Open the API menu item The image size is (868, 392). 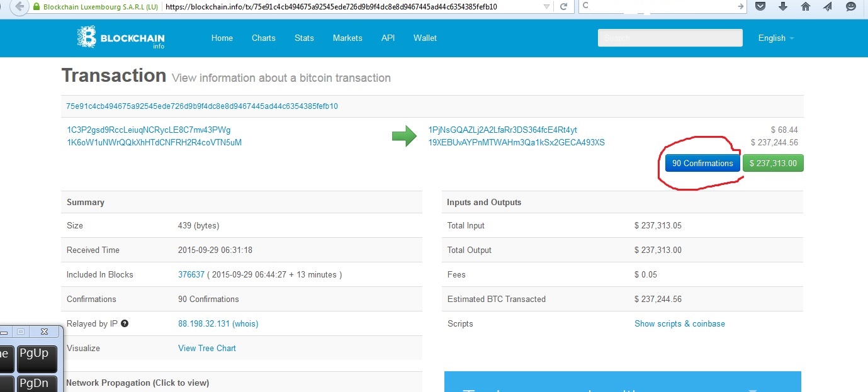click(x=388, y=38)
